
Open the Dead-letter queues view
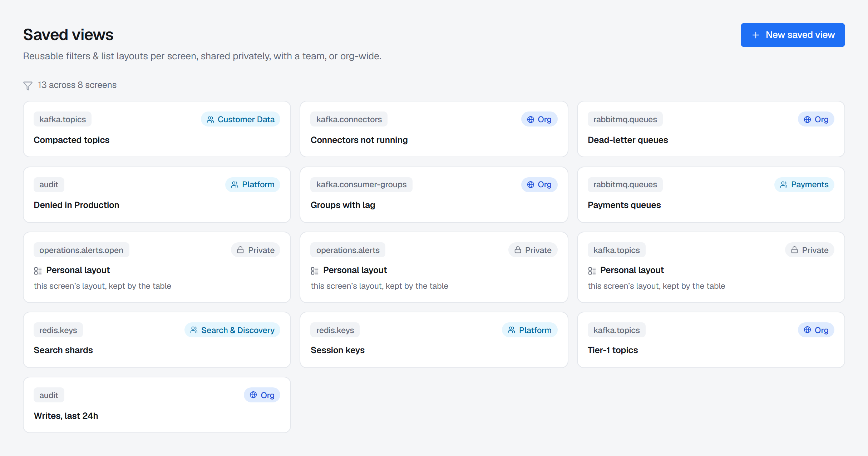(x=711, y=129)
